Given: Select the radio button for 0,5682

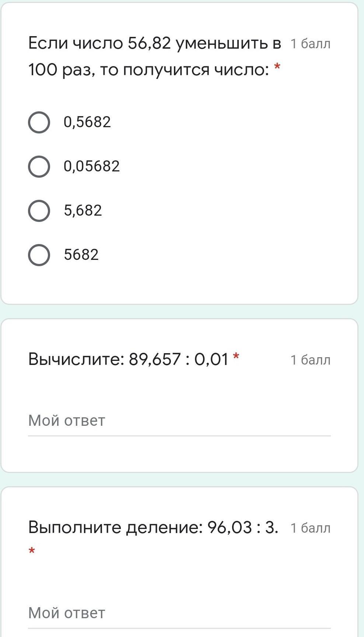Looking at the screenshot, I should pos(39,122).
